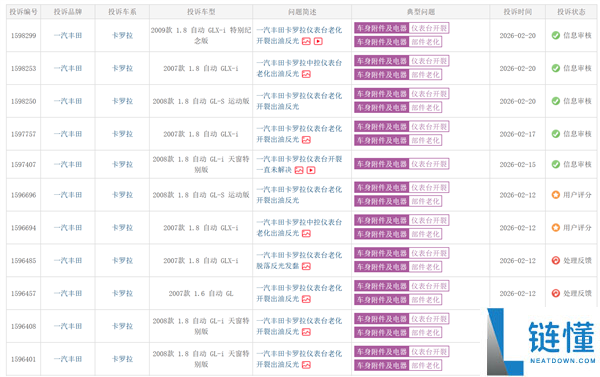The image size is (600, 377).
Task: Click 用户评分 status text in row 1596696
Action: [x=577, y=195]
